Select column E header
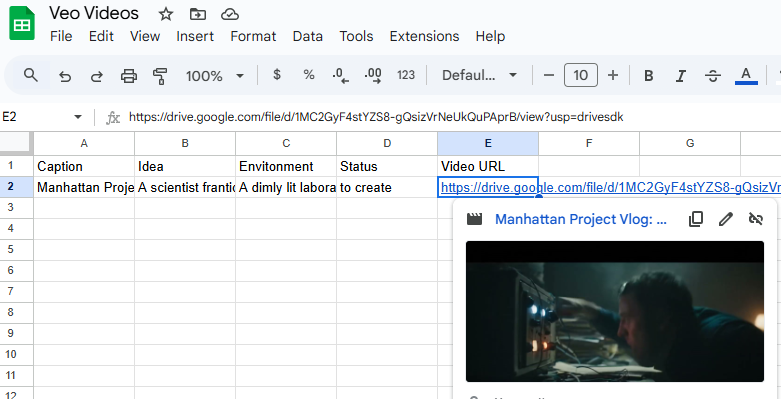Screen dimensions: 781x399 tap(488, 143)
